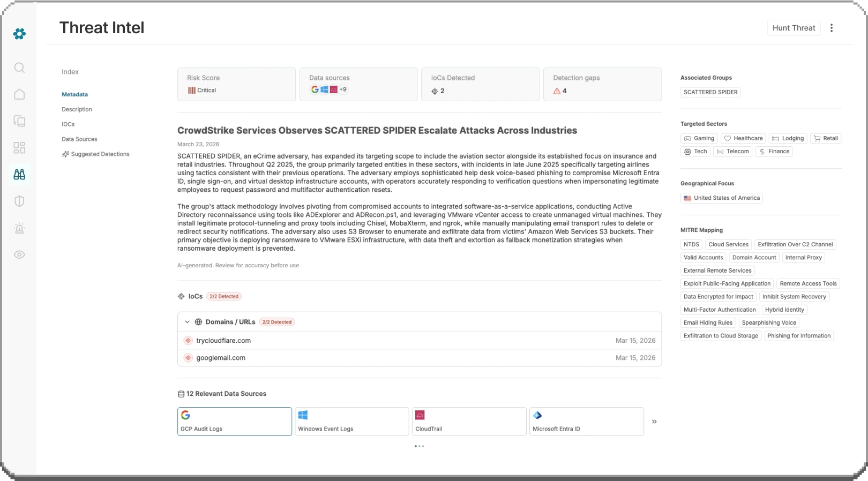This screenshot has width=868, height=481.
Task: Jump to Description in the index
Action: 77,109
